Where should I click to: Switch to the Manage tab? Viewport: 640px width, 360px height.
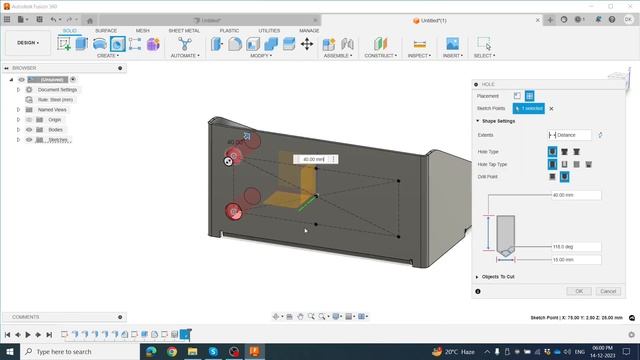(x=309, y=31)
